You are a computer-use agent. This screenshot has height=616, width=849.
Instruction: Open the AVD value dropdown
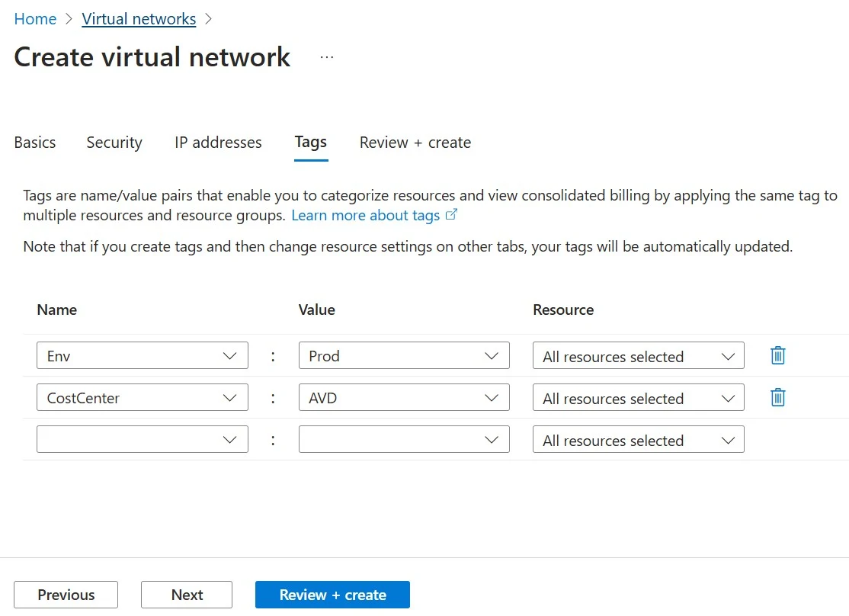tap(491, 398)
